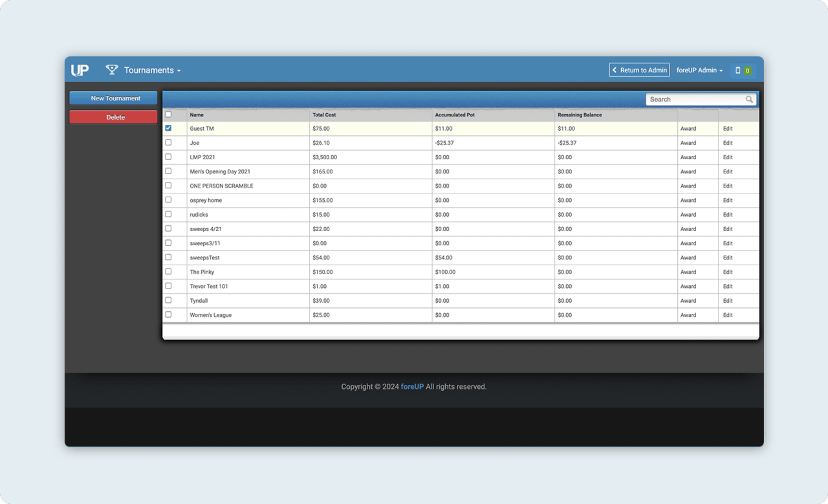Click the Men's Opening Day 2021 name
The height and width of the screenshot is (504, 828).
pos(220,171)
